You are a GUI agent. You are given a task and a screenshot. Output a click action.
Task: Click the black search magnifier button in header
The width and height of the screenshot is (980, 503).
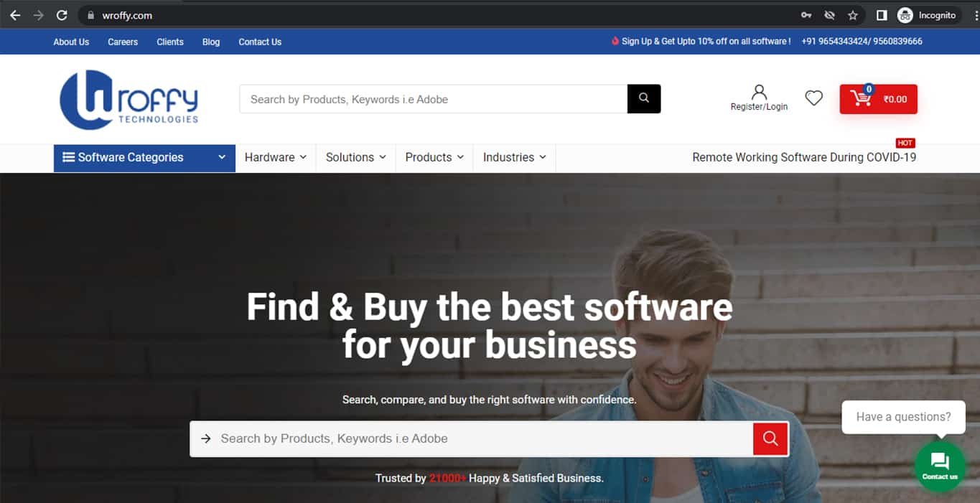pyautogui.click(x=643, y=99)
